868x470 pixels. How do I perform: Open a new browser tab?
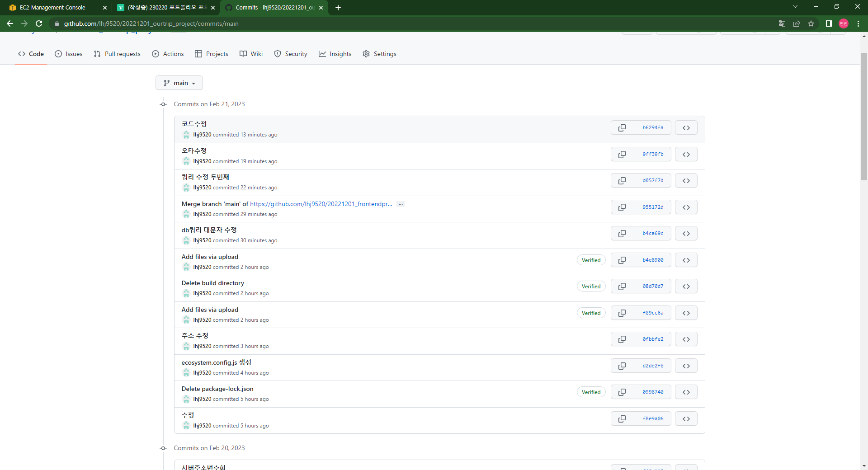coord(338,7)
